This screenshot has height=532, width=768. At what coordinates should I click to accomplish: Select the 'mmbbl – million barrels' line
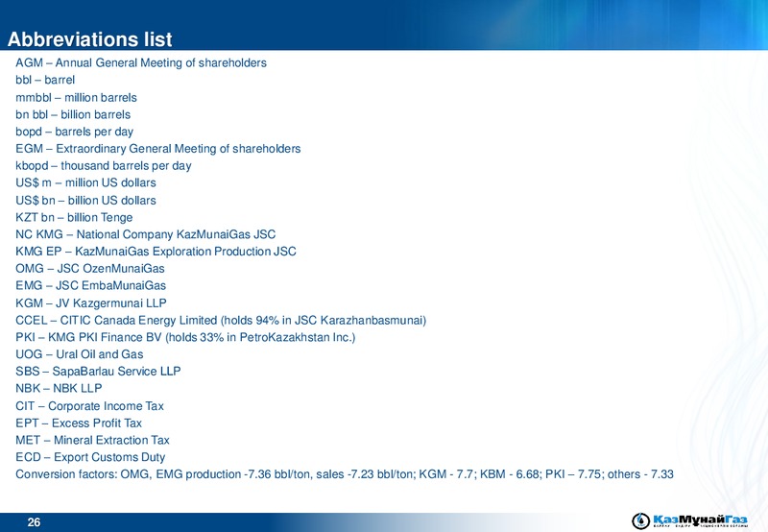[77, 98]
